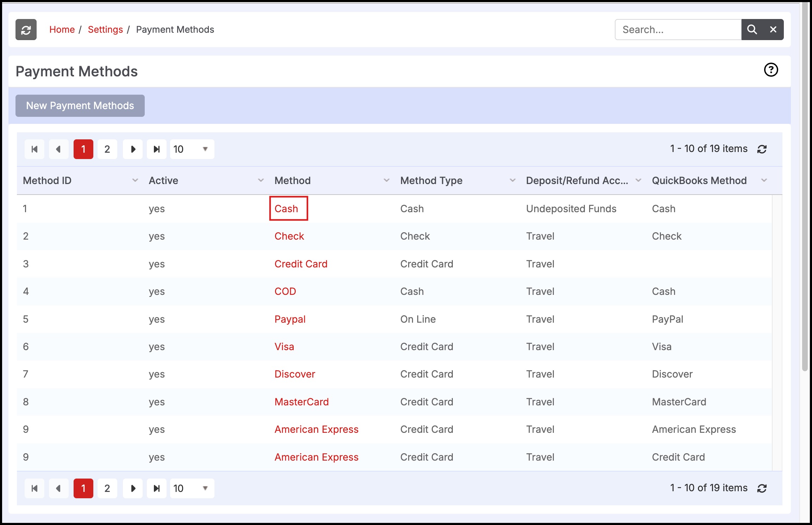Refresh grid using top pager reload icon

click(762, 149)
